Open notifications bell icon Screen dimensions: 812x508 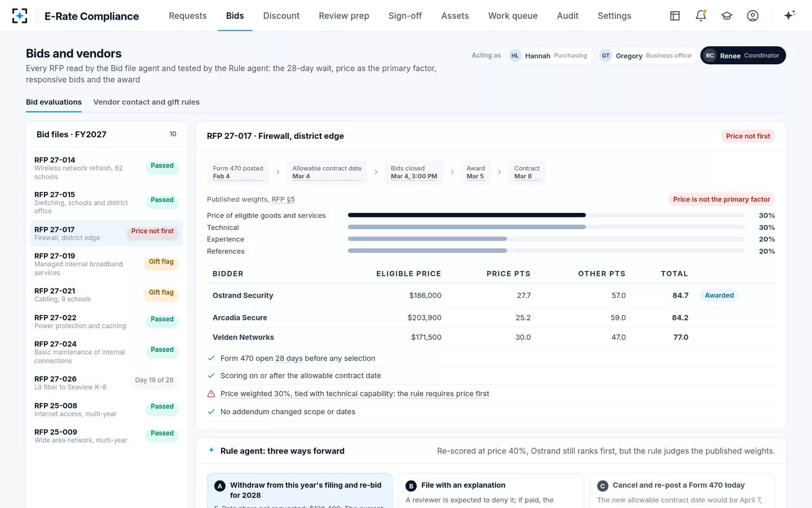point(701,16)
